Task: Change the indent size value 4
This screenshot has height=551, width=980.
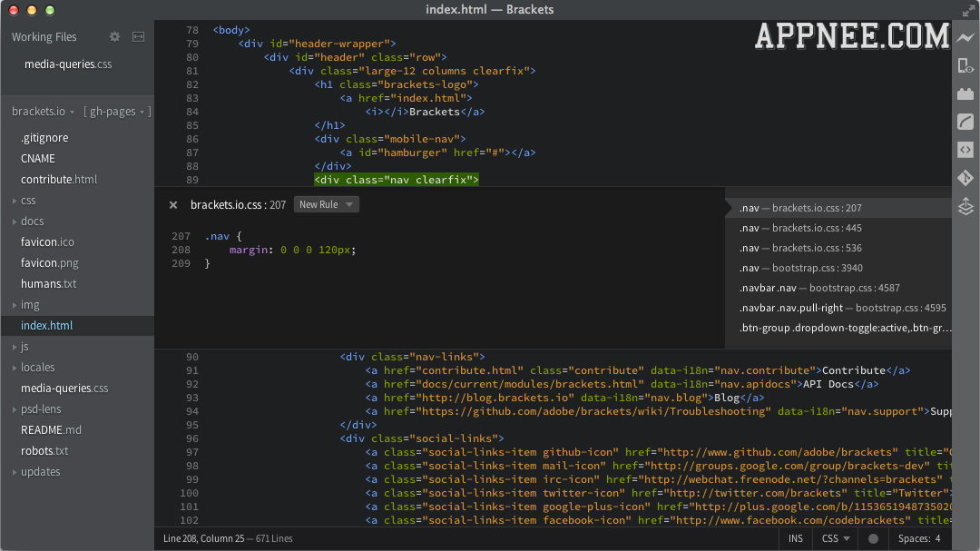Action: click(937, 538)
